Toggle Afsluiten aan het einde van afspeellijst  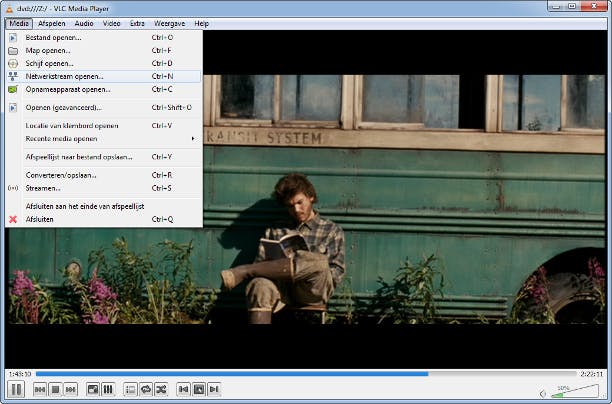tap(104, 206)
